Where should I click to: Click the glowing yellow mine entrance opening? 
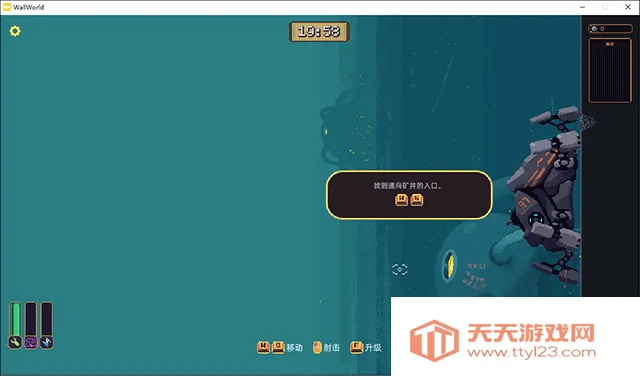point(450,265)
